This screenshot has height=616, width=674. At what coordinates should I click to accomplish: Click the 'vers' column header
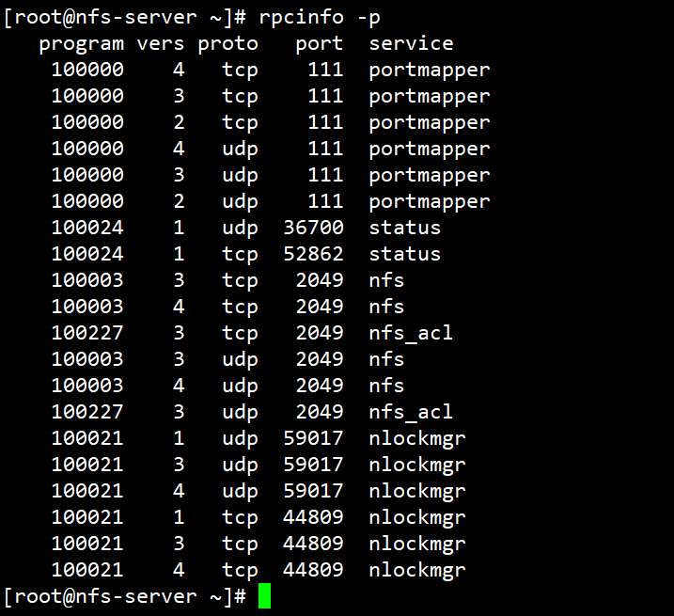click(x=161, y=43)
